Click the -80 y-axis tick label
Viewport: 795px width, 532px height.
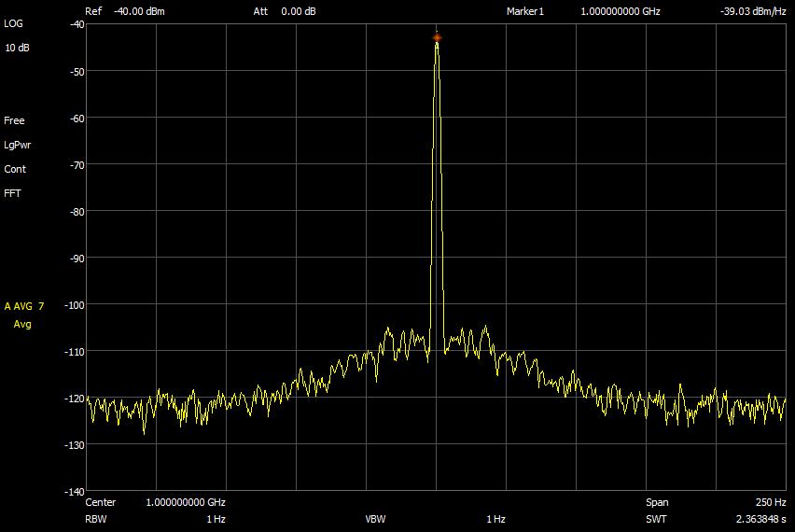pyautogui.click(x=77, y=212)
